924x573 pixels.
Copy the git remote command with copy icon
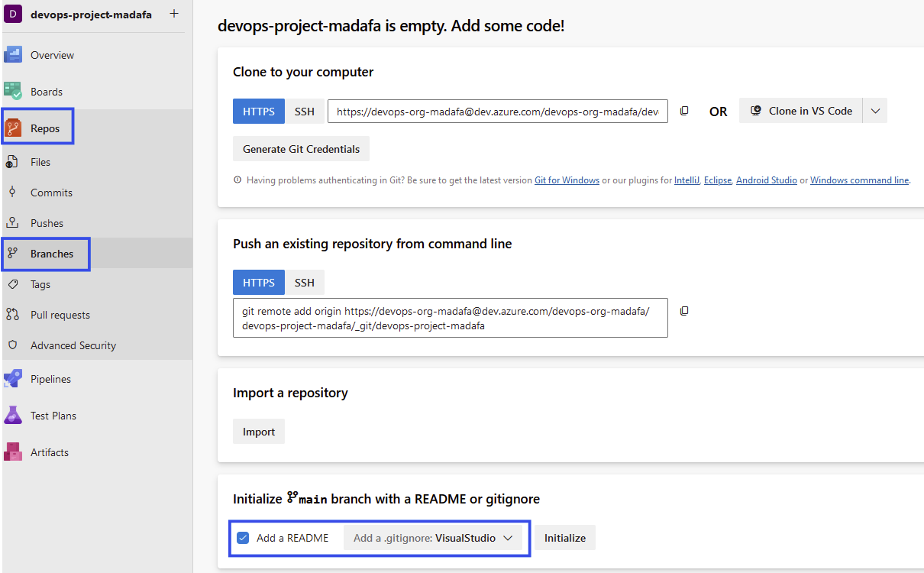pos(684,311)
